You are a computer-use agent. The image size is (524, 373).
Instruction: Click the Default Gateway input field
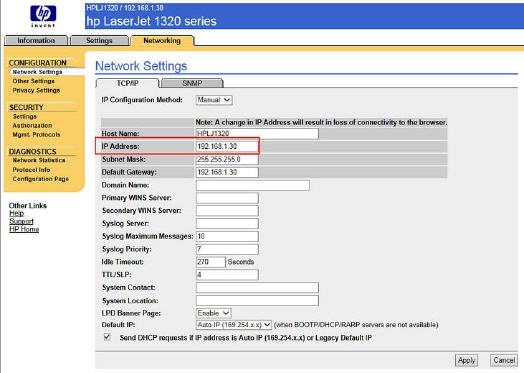227,172
